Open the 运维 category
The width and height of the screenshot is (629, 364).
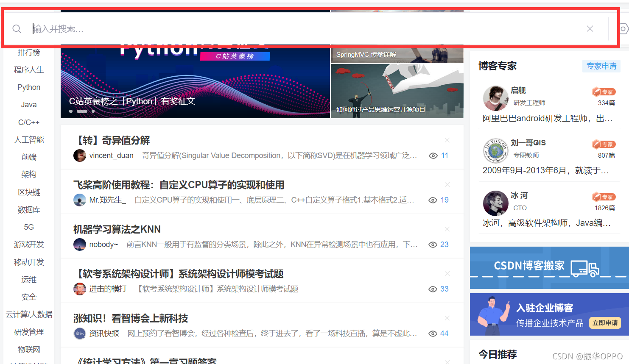coord(29,280)
